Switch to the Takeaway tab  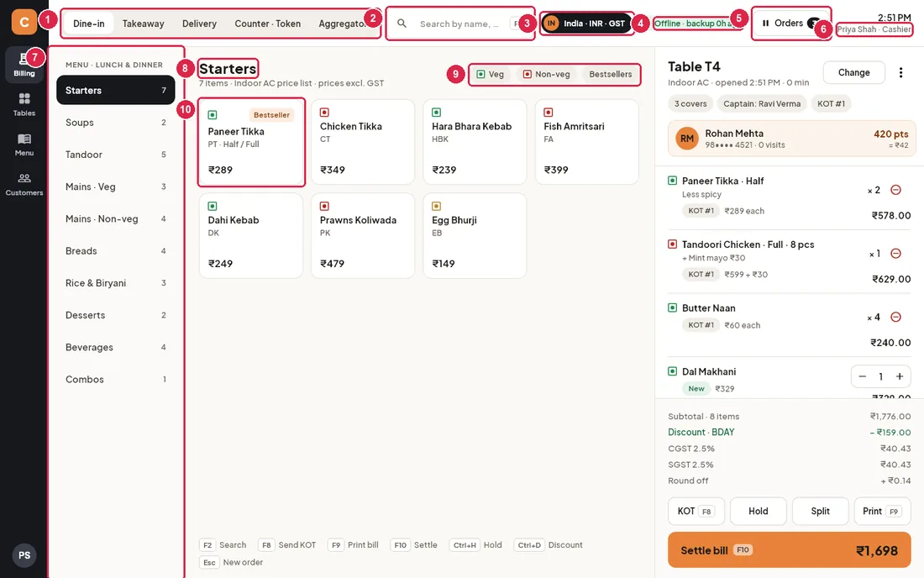[x=143, y=24]
